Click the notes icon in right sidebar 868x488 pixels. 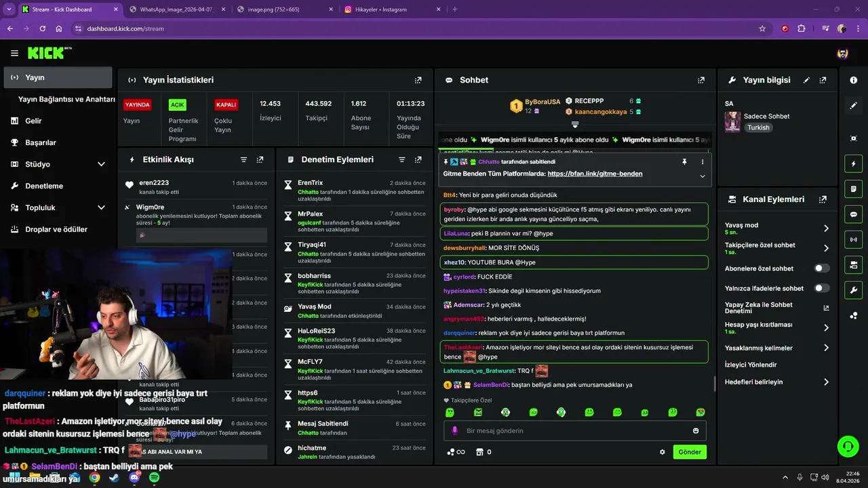[854, 188]
